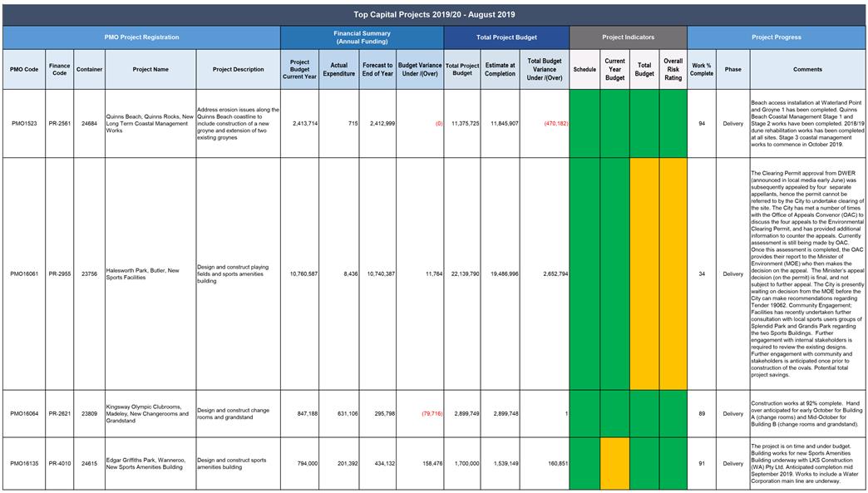Click the Project Progress section header
Viewport: 868px width, 493px height.
776,37
